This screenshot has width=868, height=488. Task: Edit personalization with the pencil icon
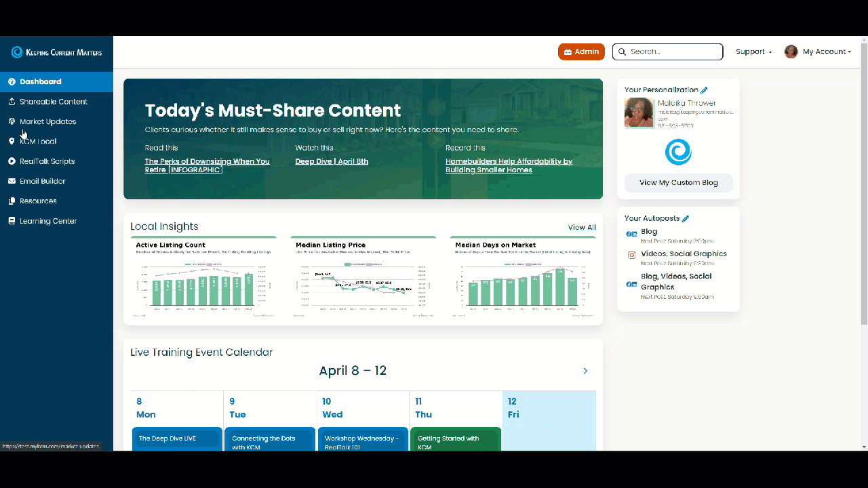(704, 90)
